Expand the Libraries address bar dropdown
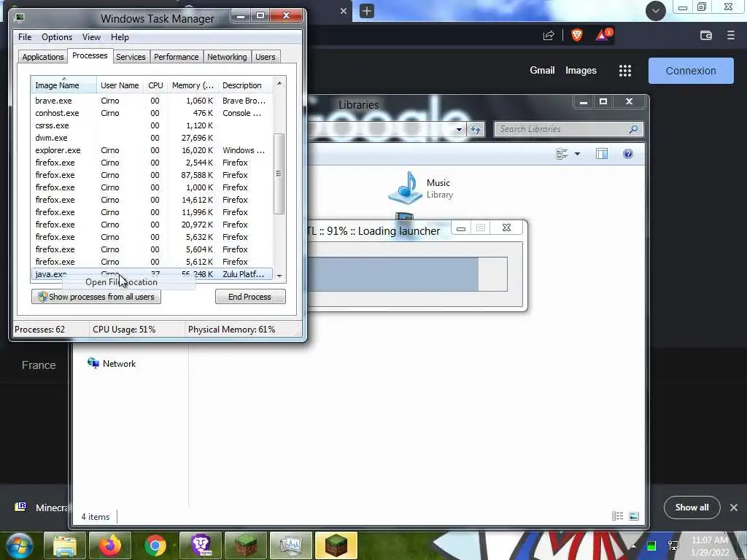 pyautogui.click(x=459, y=129)
